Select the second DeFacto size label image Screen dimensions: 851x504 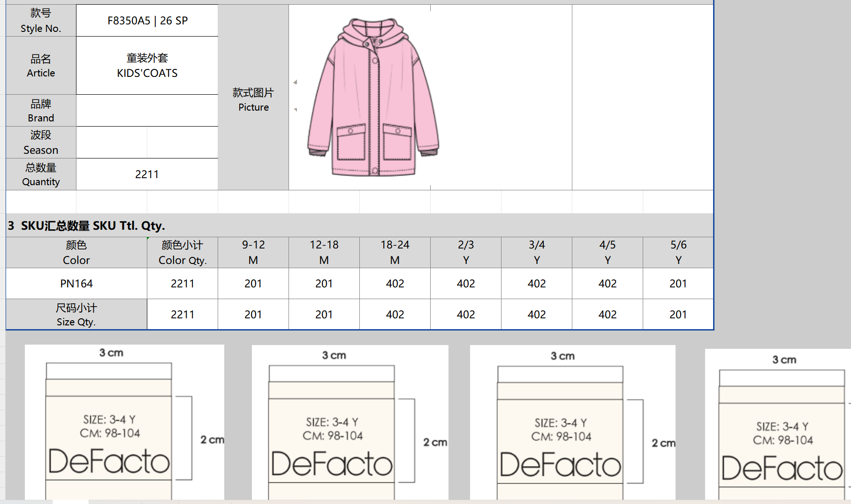coord(350,423)
